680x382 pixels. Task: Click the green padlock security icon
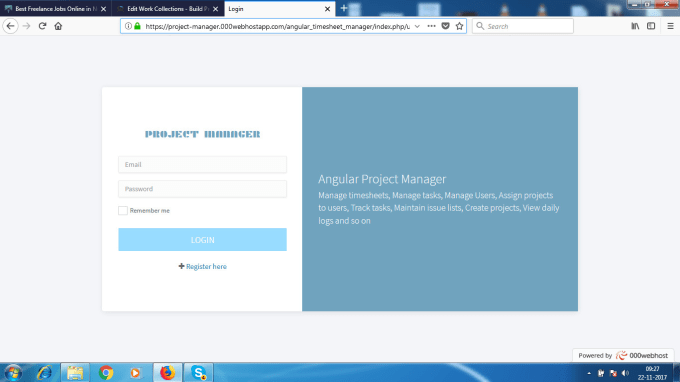click(x=137, y=26)
